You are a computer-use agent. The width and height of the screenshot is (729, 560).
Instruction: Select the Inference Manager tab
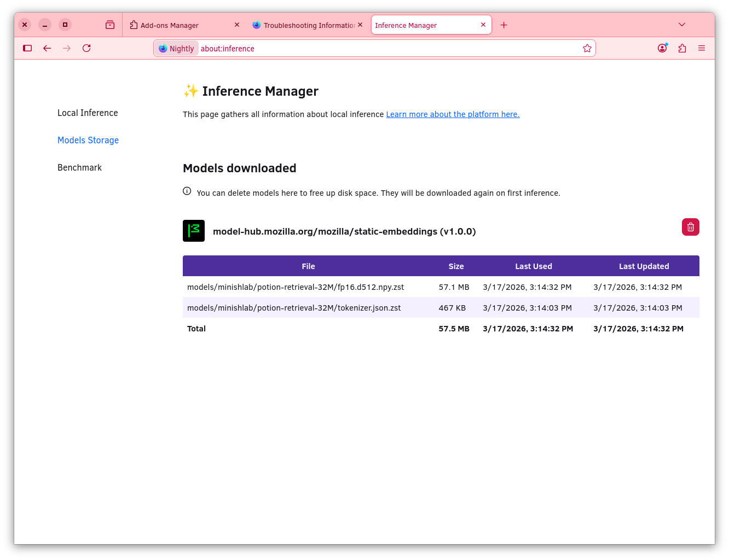click(x=431, y=25)
